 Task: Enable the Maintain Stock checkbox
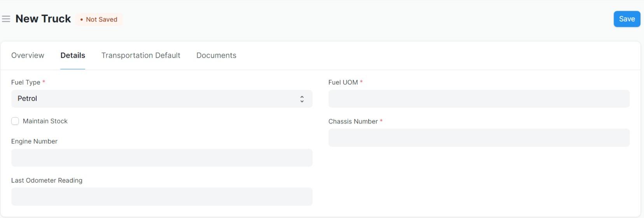click(15, 121)
